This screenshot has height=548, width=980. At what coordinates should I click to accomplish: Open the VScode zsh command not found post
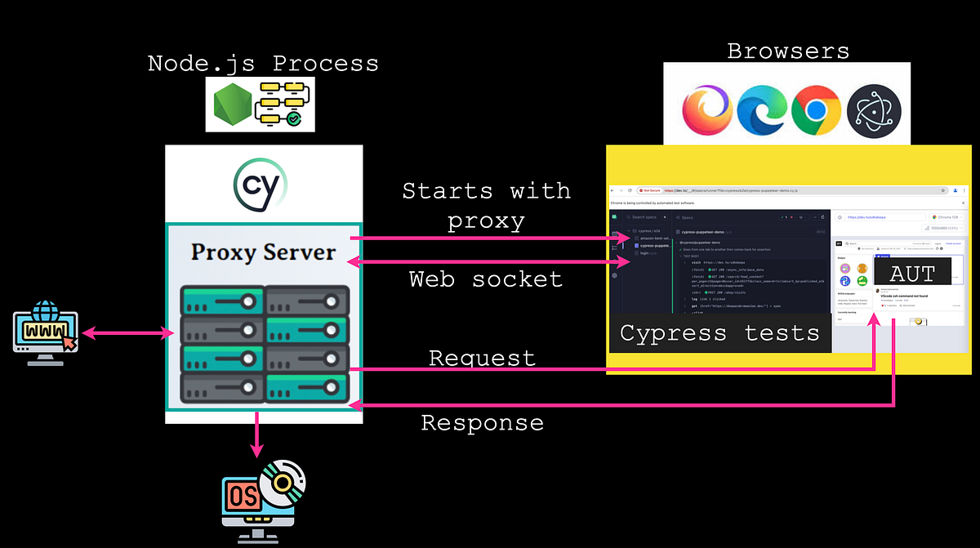pos(904,296)
